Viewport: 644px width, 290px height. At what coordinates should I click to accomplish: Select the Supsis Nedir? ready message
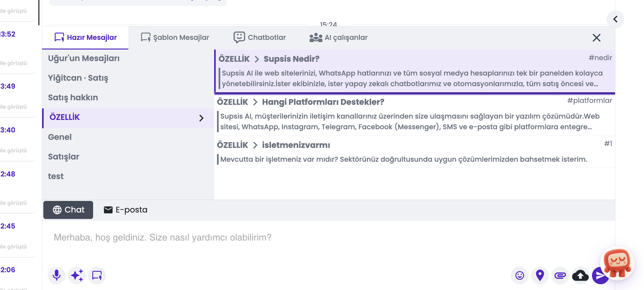tap(415, 71)
